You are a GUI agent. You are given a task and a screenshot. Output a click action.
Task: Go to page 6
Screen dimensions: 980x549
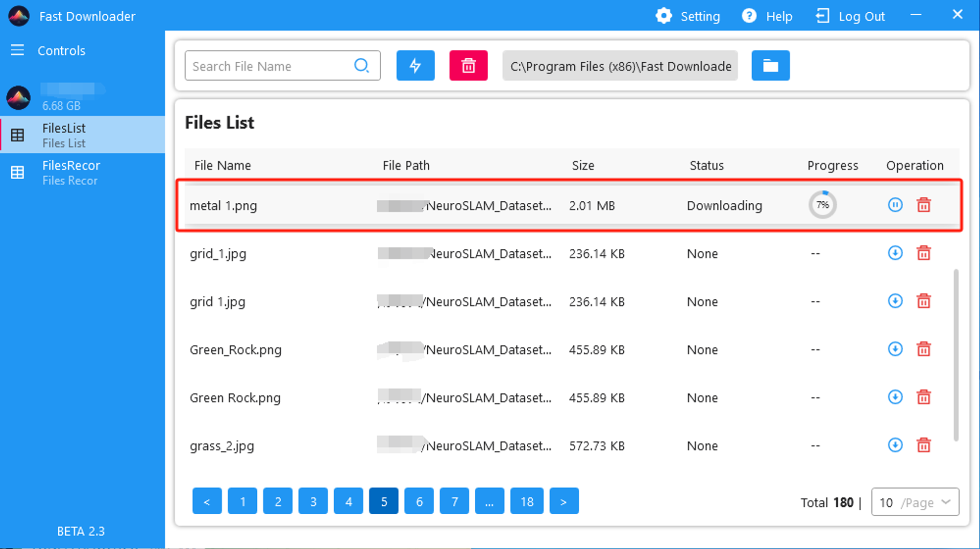(x=419, y=501)
